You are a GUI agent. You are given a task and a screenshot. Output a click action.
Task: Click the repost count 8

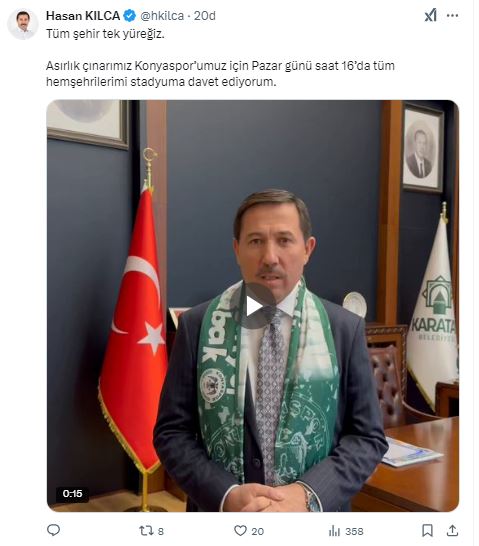coord(160,531)
